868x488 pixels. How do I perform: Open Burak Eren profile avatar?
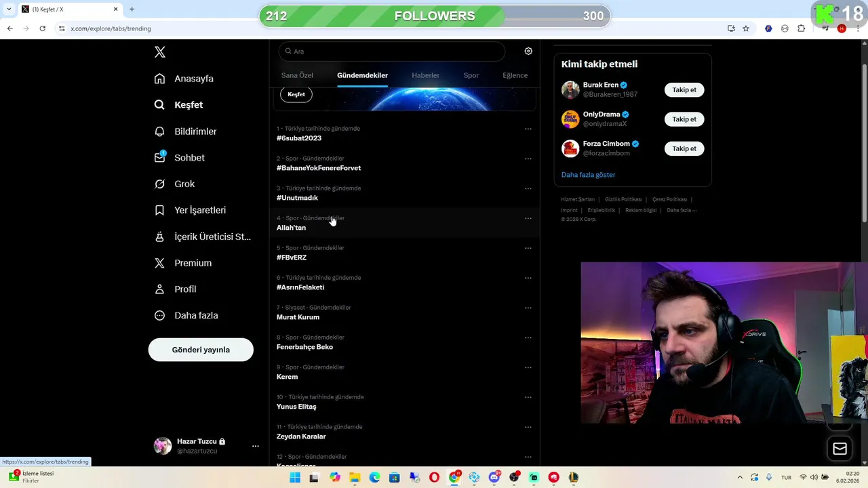point(570,90)
